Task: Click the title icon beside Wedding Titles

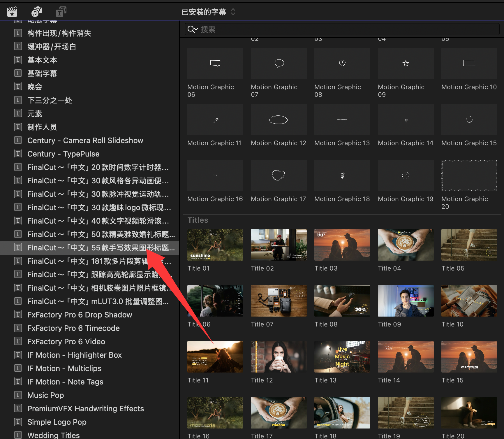Action: [18, 435]
